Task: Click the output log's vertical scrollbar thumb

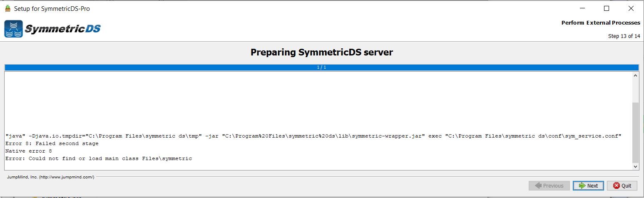Action: (635, 133)
